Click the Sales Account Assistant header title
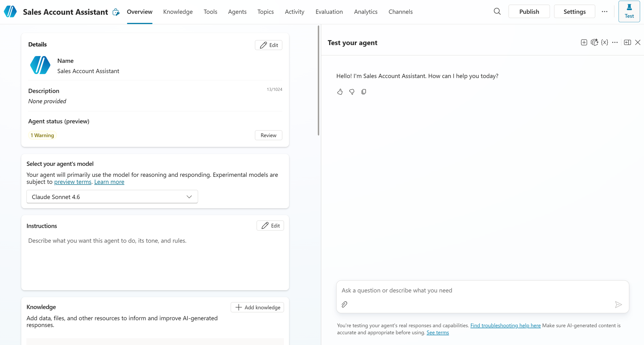This screenshot has height=345, width=644. [x=65, y=12]
